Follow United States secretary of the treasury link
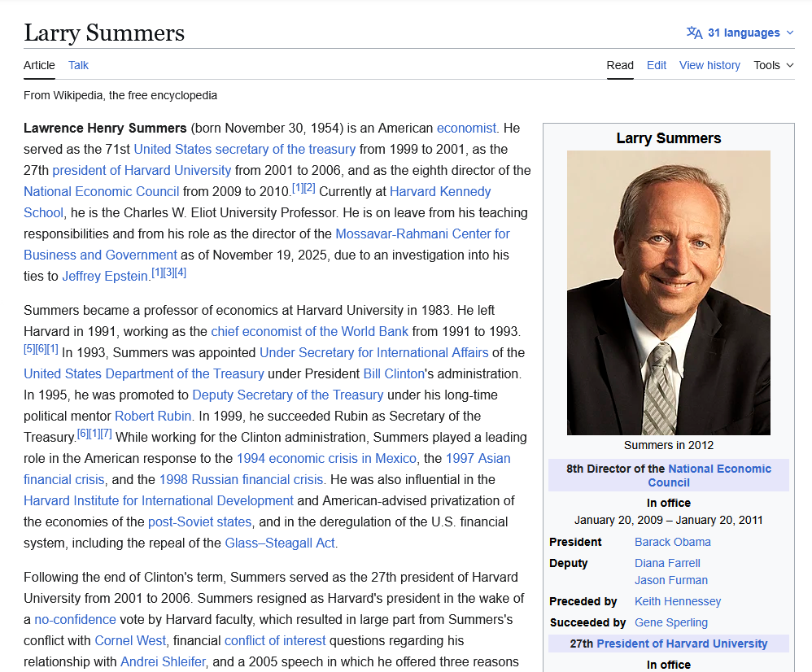 pos(244,149)
